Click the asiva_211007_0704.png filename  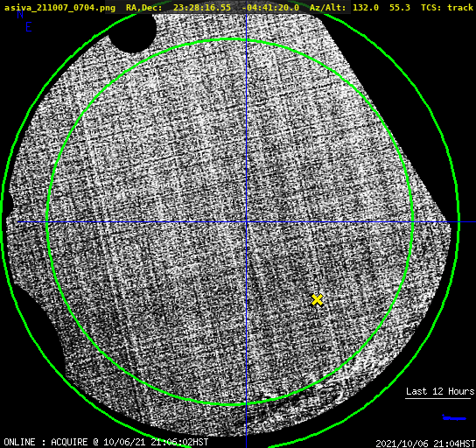pyautogui.click(x=59, y=8)
